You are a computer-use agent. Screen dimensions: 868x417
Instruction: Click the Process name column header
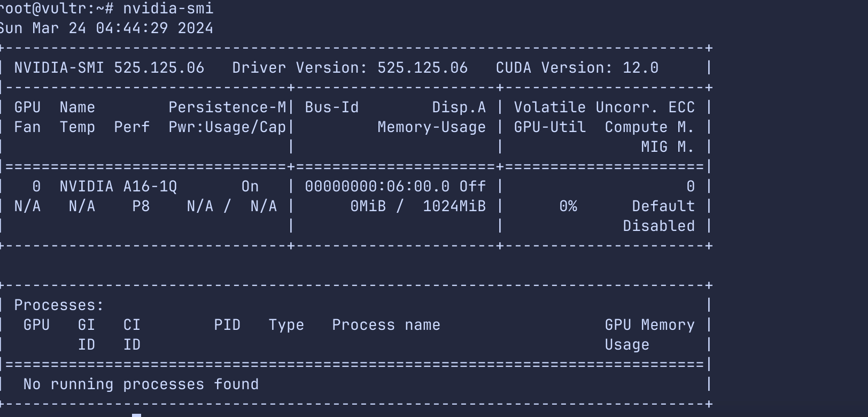click(386, 325)
